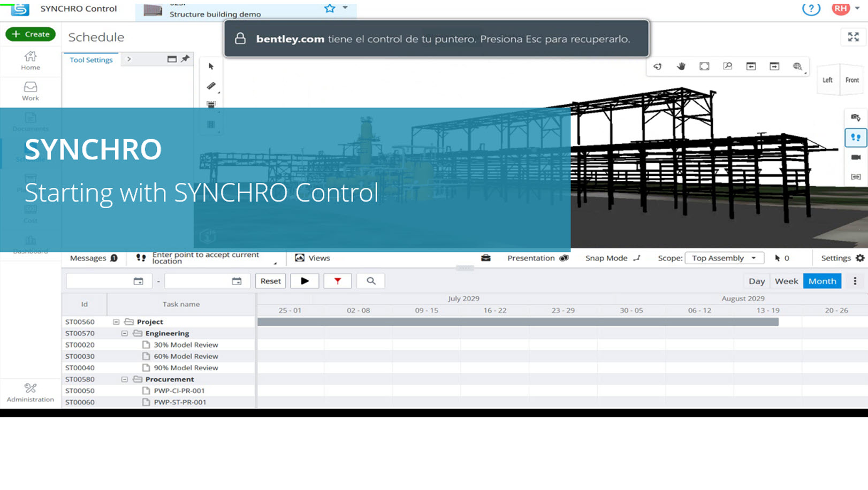Select the Window Area zoom tool
The width and height of the screenshot is (868, 490).
728,66
